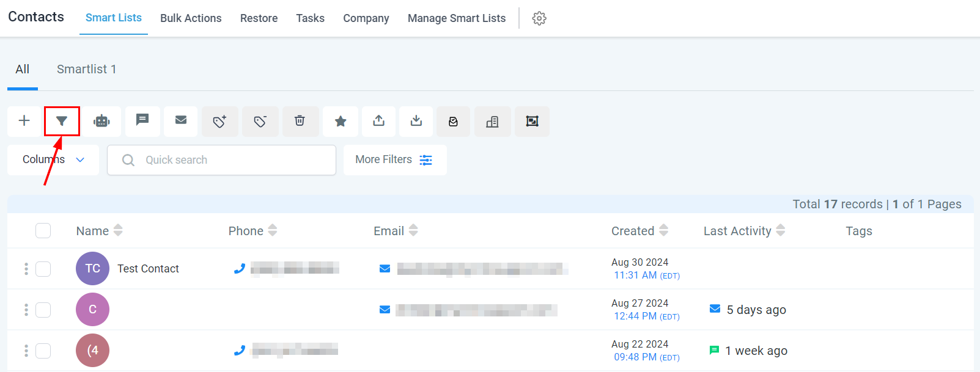Sort contacts by Name column arrows
The height and width of the screenshot is (372, 980).
point(118,230)
